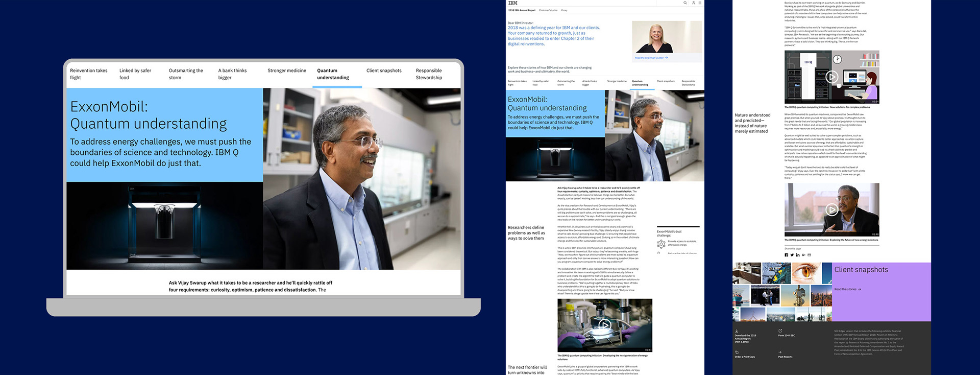The height and width of the screenshot is (375, 980).
Task: Click 'Nature understood and predicted' side heading
Action: (752, 123)
